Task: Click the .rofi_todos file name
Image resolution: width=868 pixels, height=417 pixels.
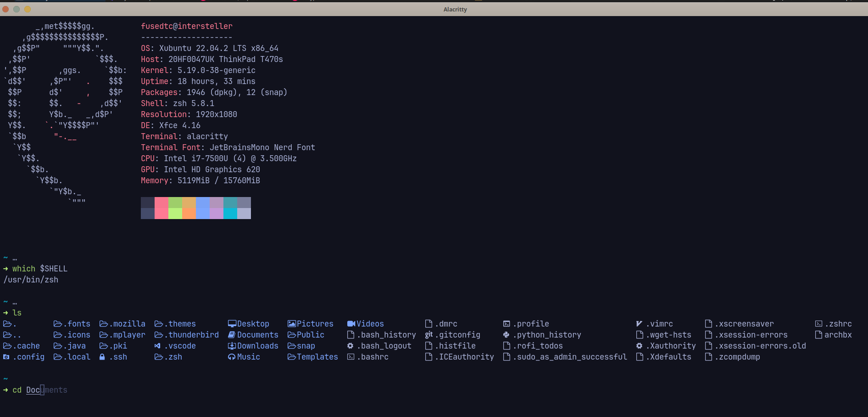Action: (x=538, y=346)
